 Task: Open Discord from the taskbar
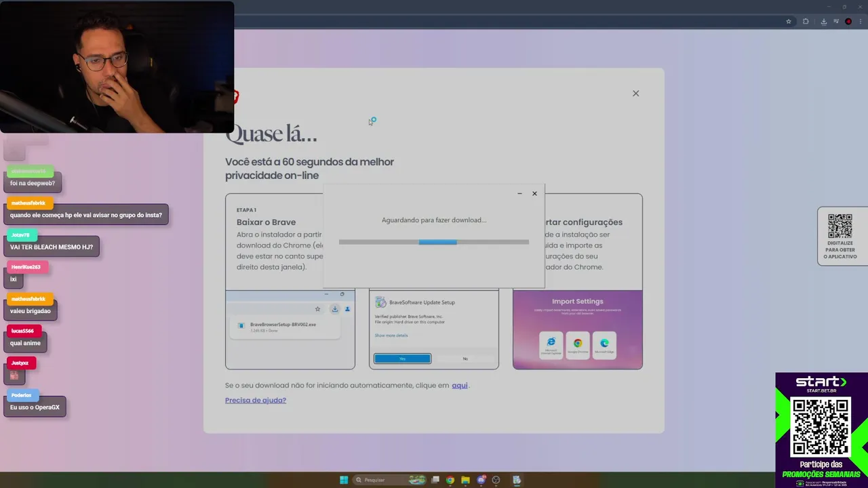[x=481, y=480]
